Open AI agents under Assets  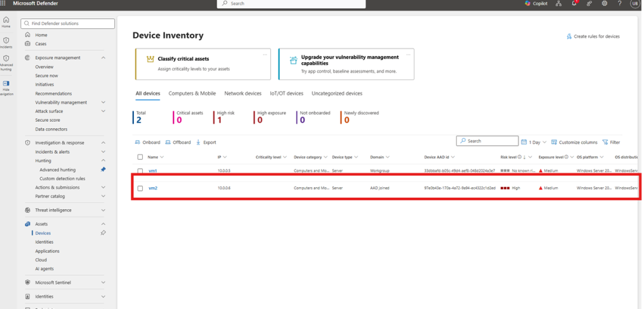pyautogui.click(x=45, y=269)
